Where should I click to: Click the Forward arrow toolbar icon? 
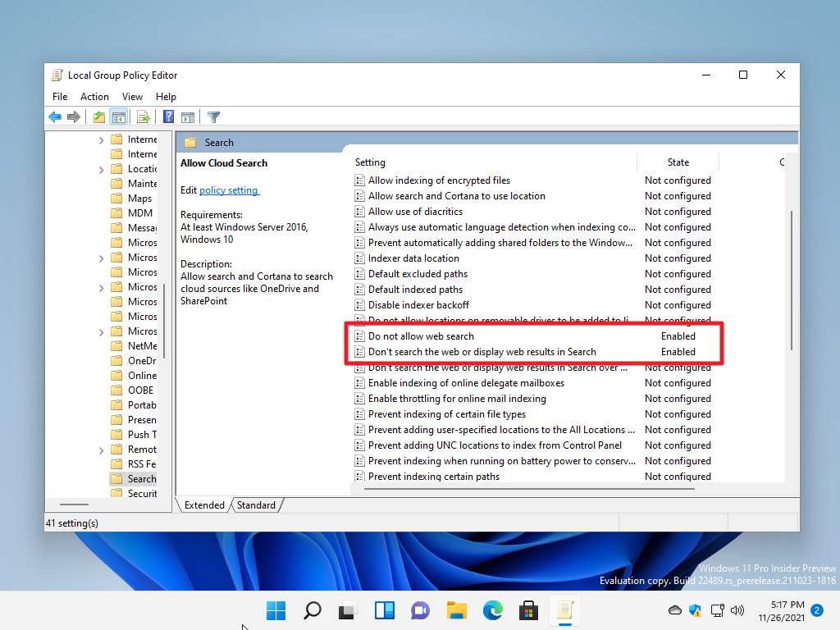tap(74, 116)
